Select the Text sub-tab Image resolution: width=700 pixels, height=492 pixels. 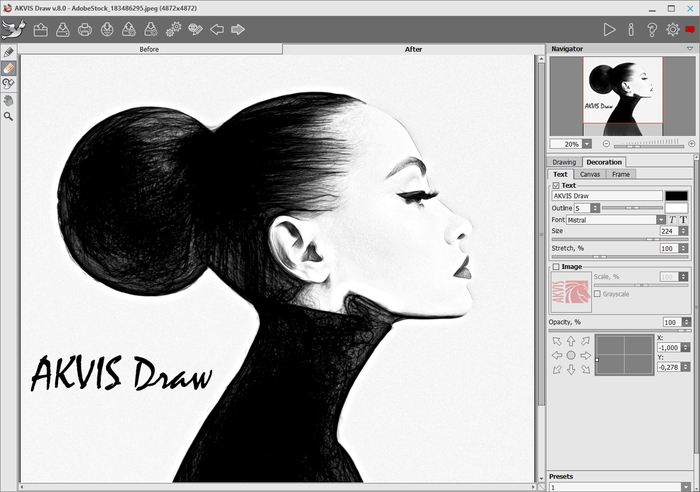click(x=560, y=174)
